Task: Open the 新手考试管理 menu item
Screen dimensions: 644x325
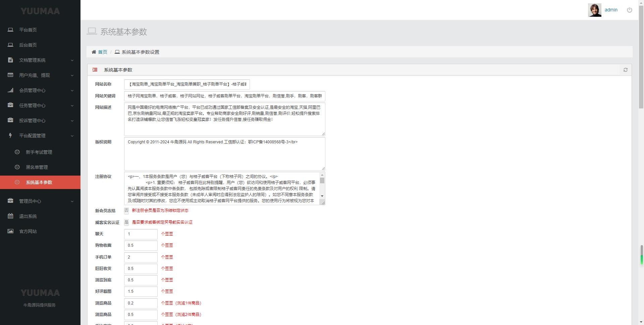Action: 39,152
